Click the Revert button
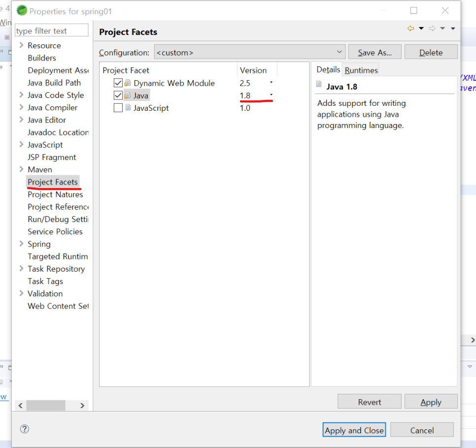 (x=369, y=402)
